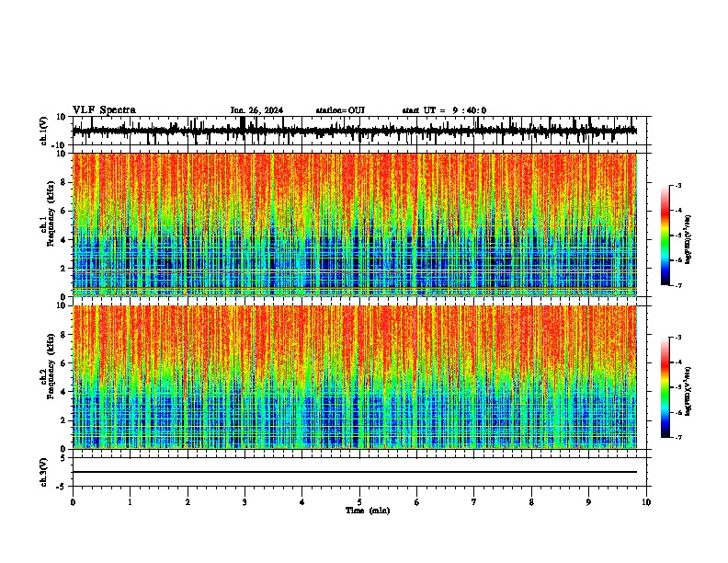
Task: Click the ch.2 spectrogram color scale bar
Action: tap(665, 387)
